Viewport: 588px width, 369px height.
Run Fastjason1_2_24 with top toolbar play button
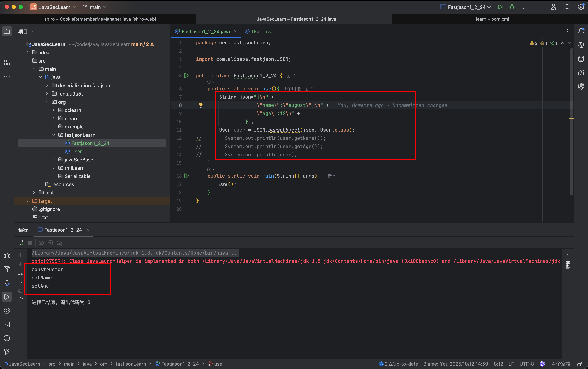point(500,7)
